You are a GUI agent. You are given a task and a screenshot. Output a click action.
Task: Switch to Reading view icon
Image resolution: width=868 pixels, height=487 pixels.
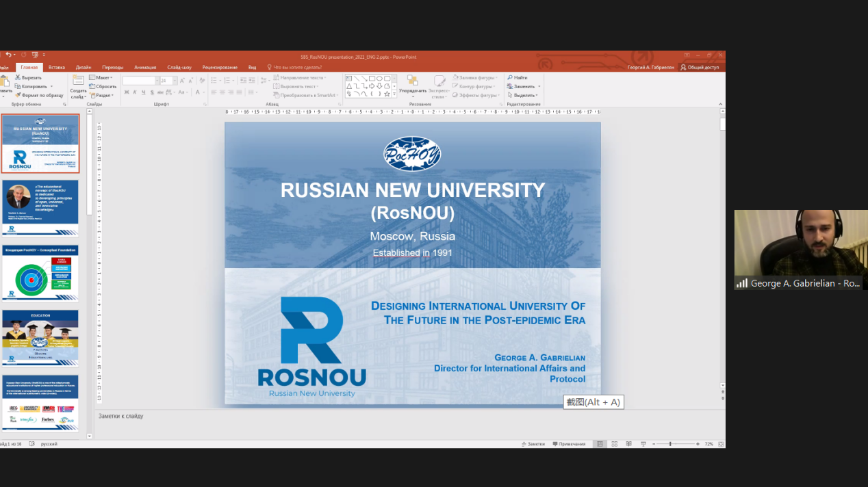(x=628, y=444)
